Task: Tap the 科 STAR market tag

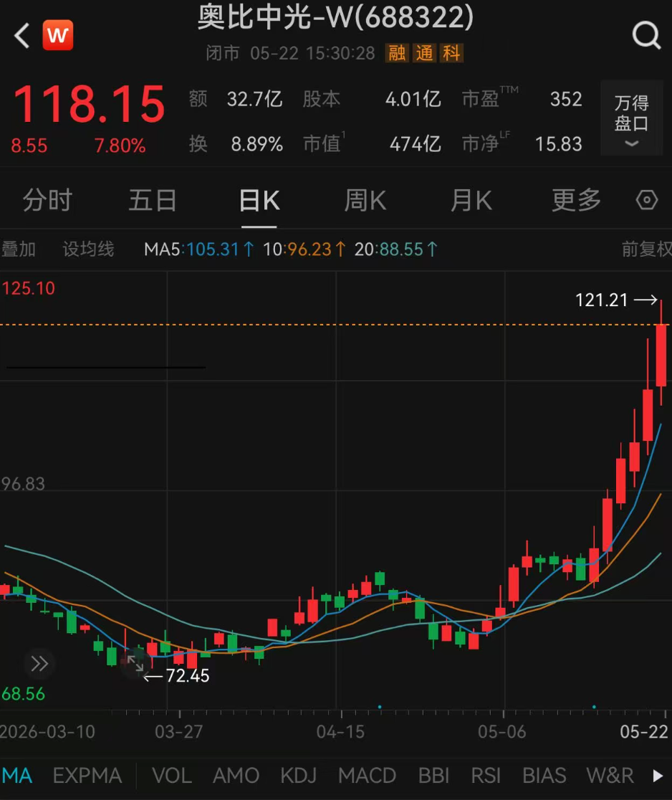Action: [452, 52]
